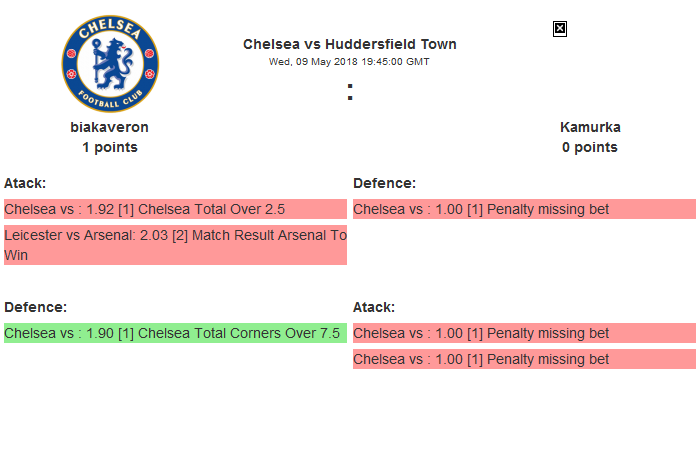Select the green Chelsea Total Corners Over 7.5 bet
This screenshot has width=700, height=460.
tap(175, 333)
